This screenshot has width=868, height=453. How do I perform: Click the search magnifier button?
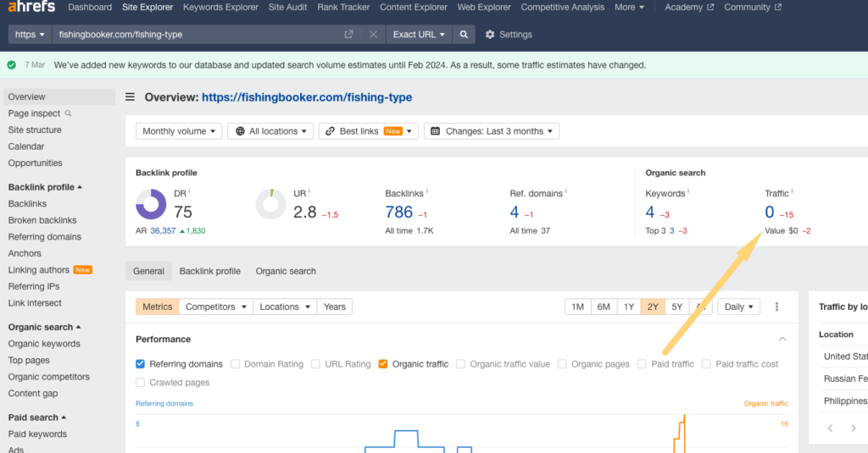(464, 35)
